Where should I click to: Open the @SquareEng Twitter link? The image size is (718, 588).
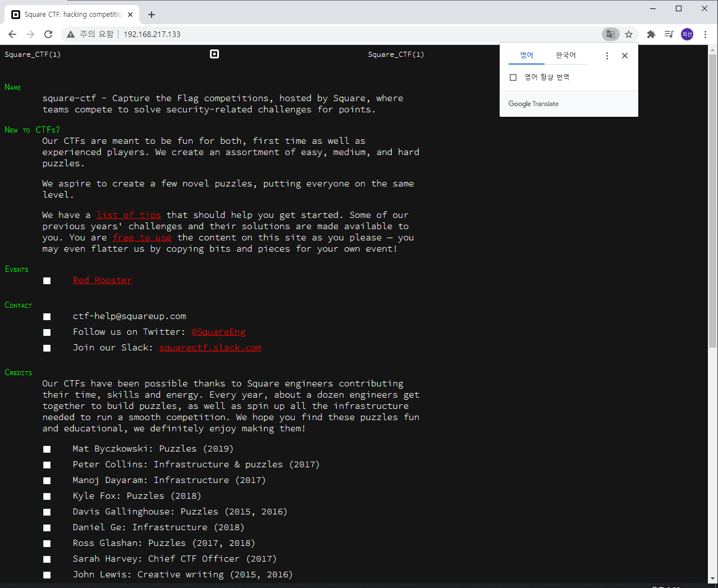coord(218,332)
